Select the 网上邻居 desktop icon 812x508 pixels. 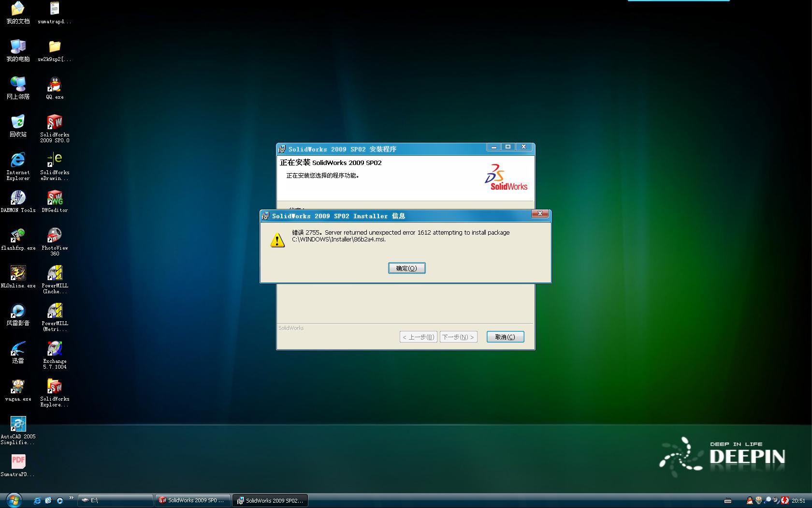coord(18,88)
